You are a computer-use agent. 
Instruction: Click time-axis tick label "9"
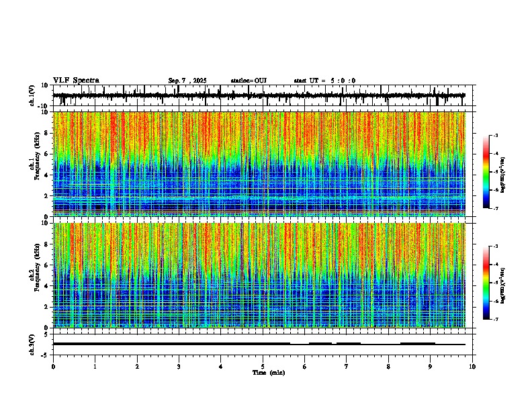430,367
